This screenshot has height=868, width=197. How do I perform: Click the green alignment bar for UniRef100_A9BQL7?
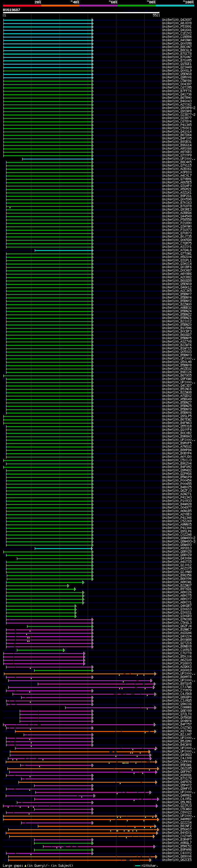(x=64, y=843)
